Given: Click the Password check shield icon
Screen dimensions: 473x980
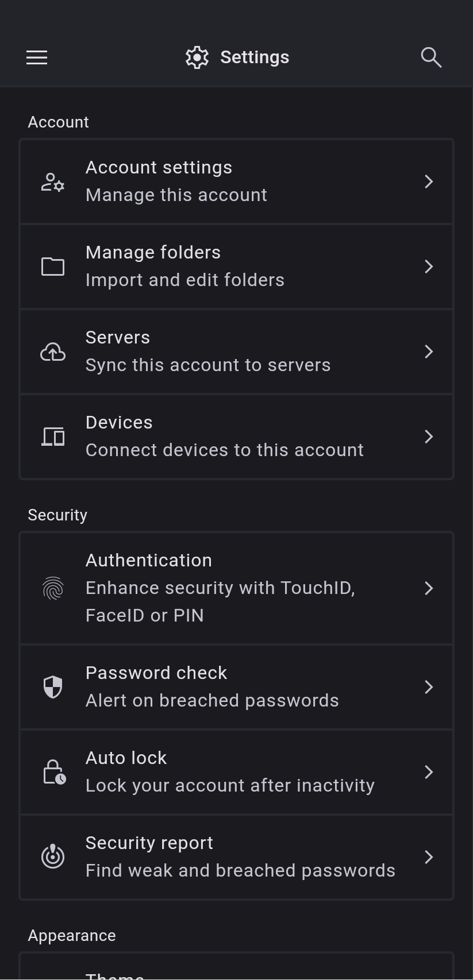Looking at the screenshot, I should click(53, 687).
